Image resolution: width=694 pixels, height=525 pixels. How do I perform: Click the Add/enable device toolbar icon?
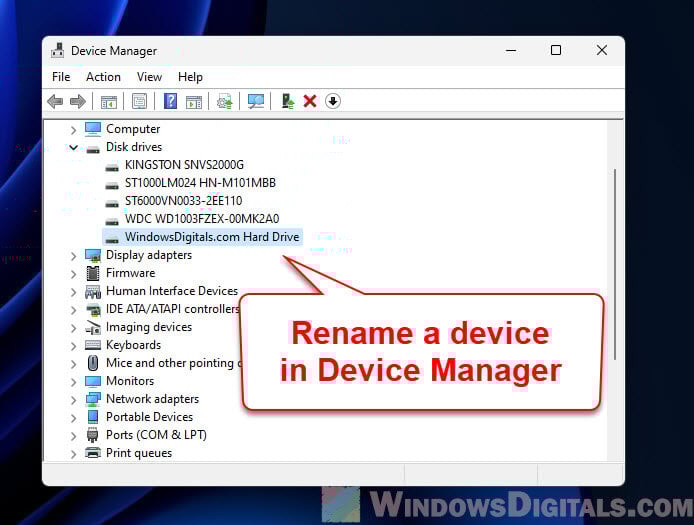tap(288, 101)
